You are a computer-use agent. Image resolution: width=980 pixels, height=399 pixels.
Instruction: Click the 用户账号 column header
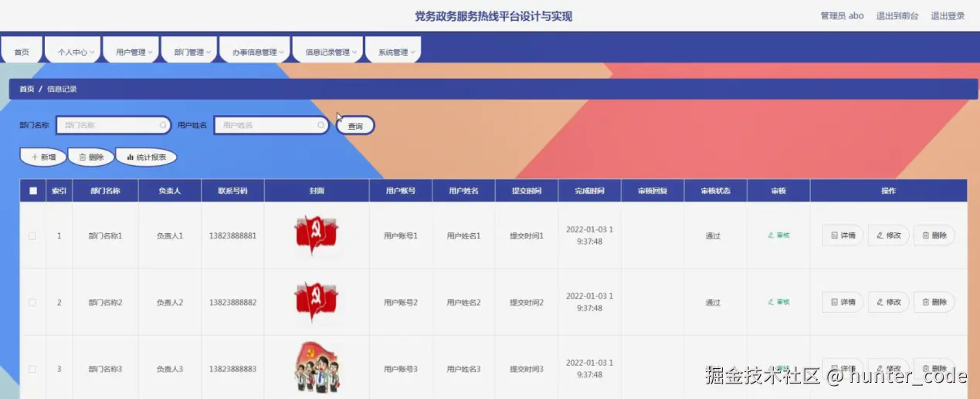click(401, 191)
